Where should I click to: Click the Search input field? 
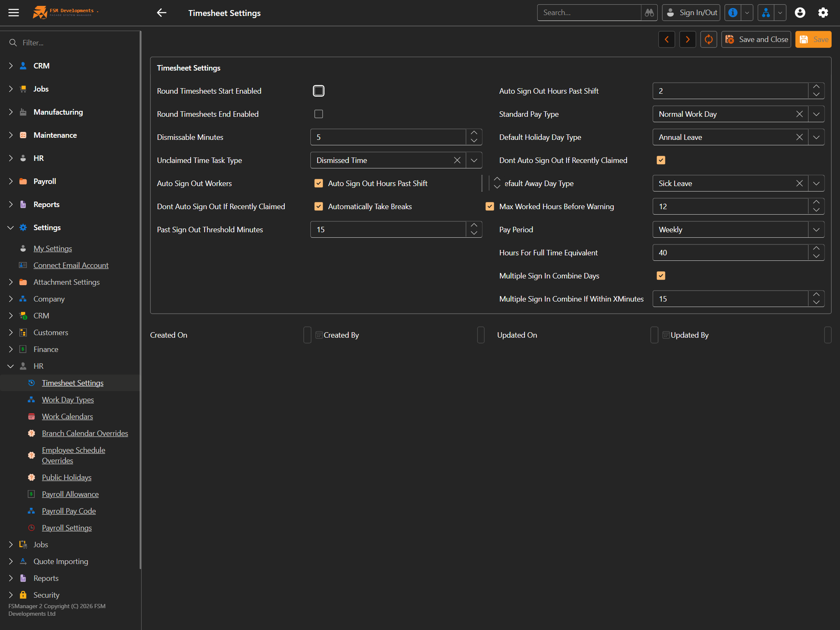pyautogui.click(x=589, y=13)
